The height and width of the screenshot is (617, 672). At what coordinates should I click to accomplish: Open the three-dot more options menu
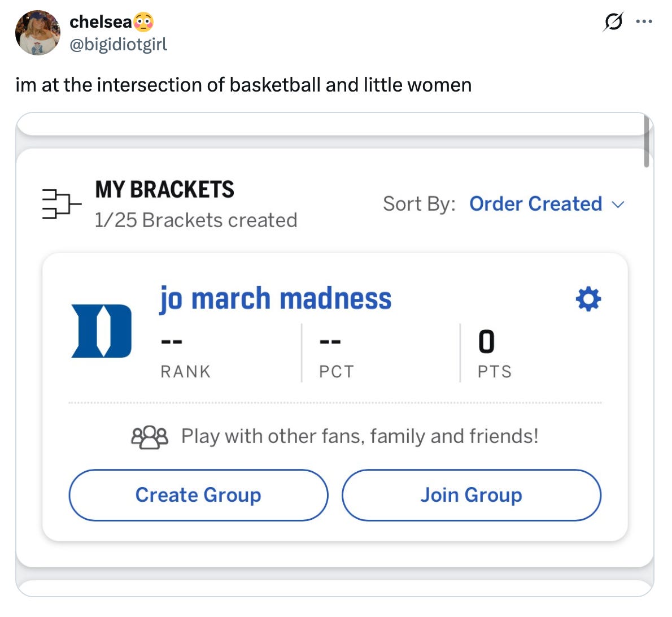click(x=644, y=21)
